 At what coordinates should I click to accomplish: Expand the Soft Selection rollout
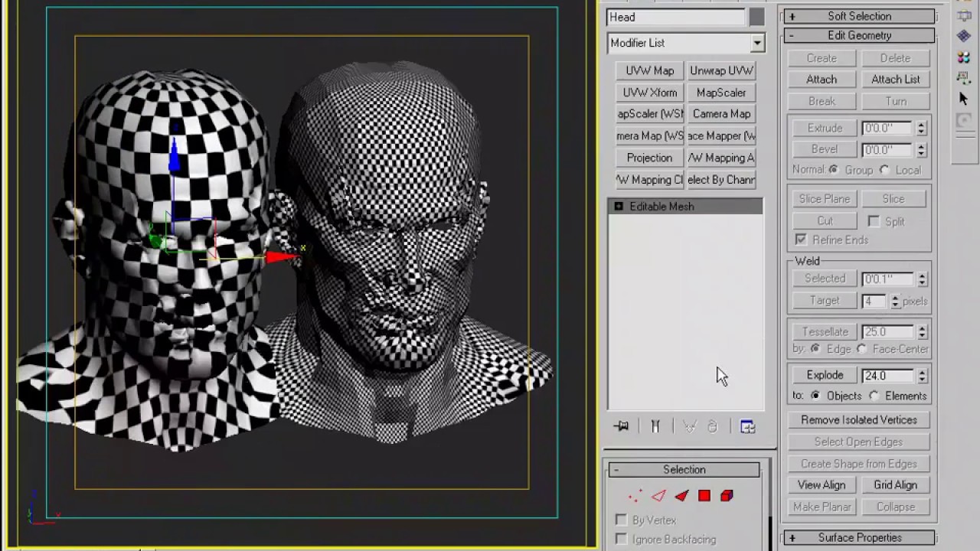point(859,16)
